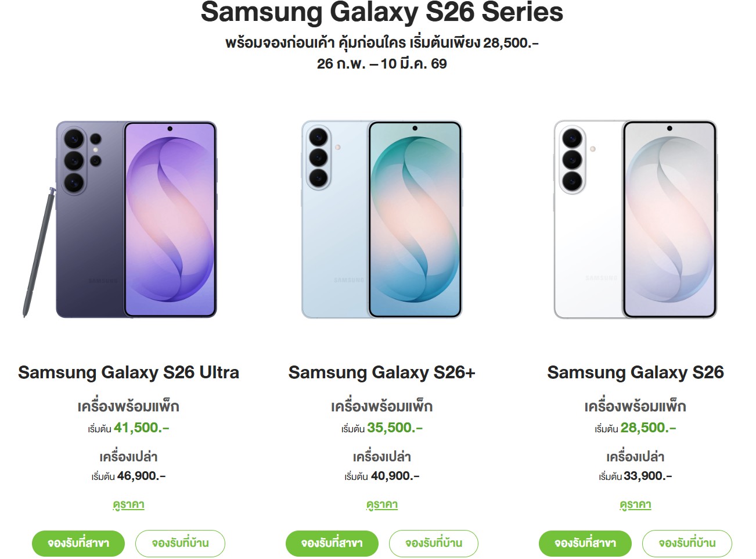Screen dimensions: 756x559
Task: Click the green 28,500.- package price under Galaxy S26
Action: 648,428
